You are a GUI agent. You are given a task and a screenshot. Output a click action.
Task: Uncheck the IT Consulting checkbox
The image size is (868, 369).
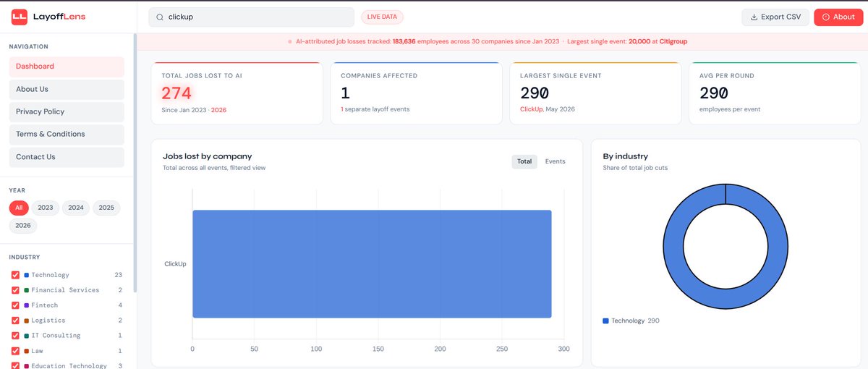pos(16,336)
